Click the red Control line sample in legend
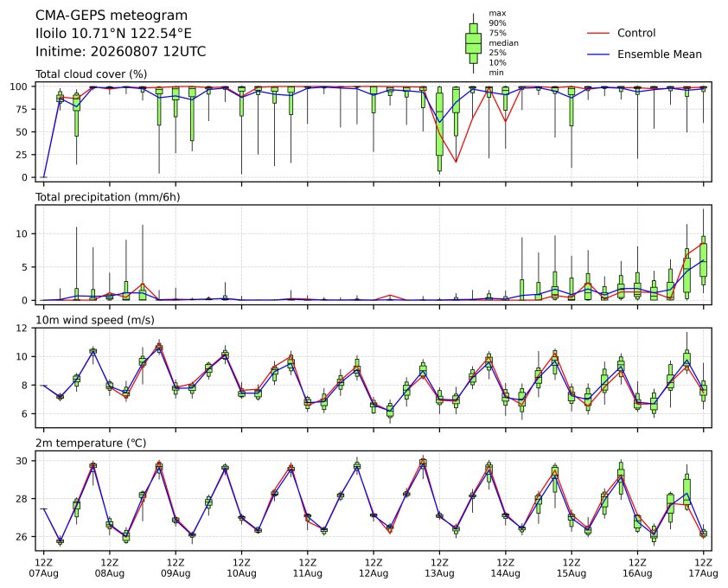The image size is (728, 588). [x=598, y=34]
